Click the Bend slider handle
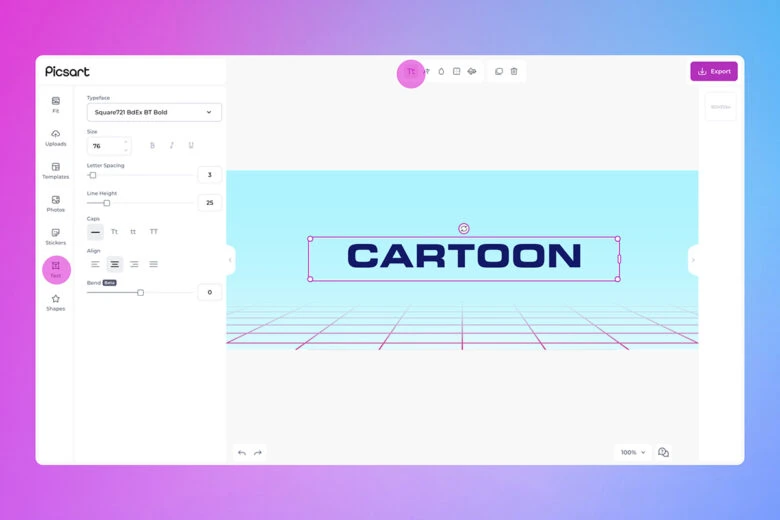 tap(141, 293)
